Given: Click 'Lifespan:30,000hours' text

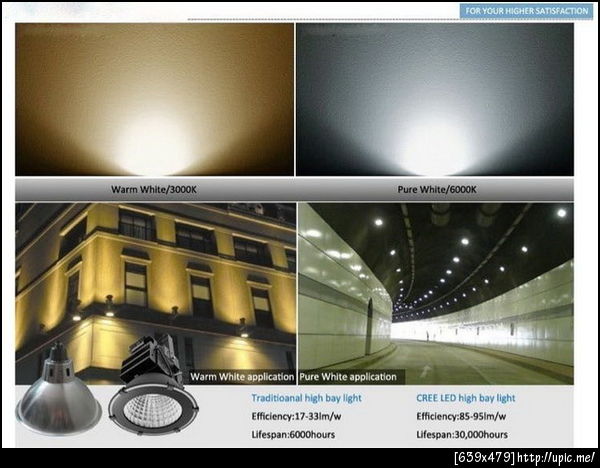Looking at the screenshot, I should [462, 435].
